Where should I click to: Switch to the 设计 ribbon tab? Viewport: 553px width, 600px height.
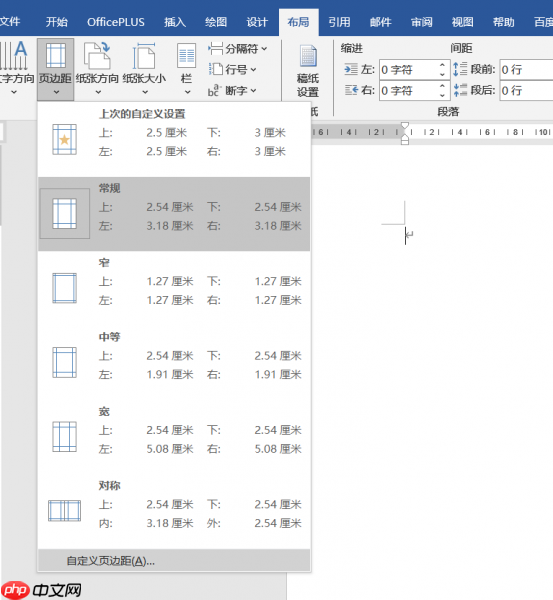(257, 22)
